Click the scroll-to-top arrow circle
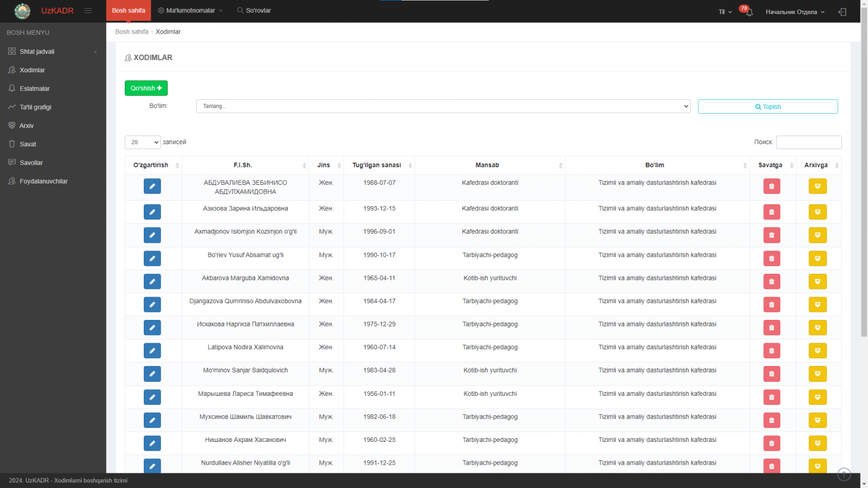 [x=844, y=474]
